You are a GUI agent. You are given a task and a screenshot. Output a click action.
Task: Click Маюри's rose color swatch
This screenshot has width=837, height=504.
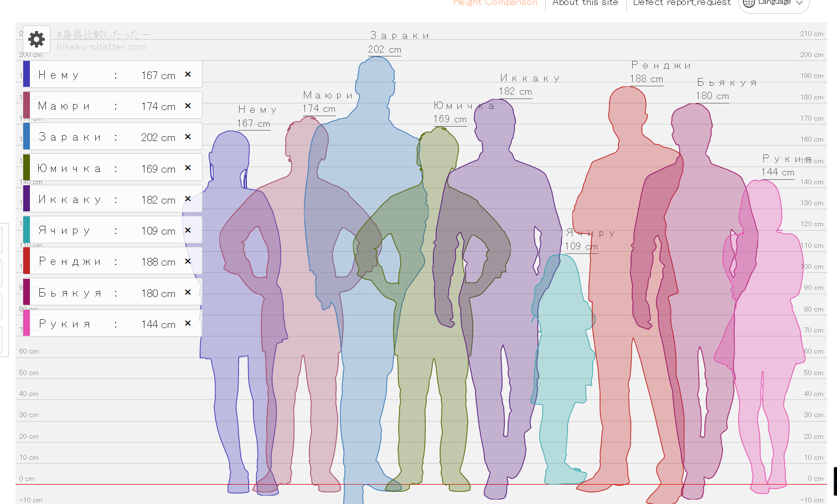coord(27,105)
